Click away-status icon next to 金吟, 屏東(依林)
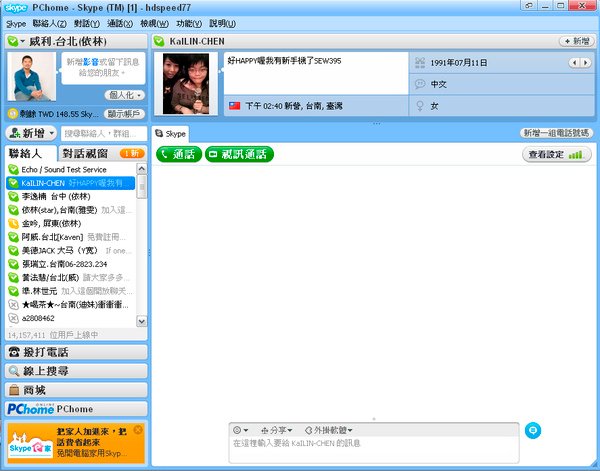The height and width of the screenshot is (471, 600). tap(13, 223)
